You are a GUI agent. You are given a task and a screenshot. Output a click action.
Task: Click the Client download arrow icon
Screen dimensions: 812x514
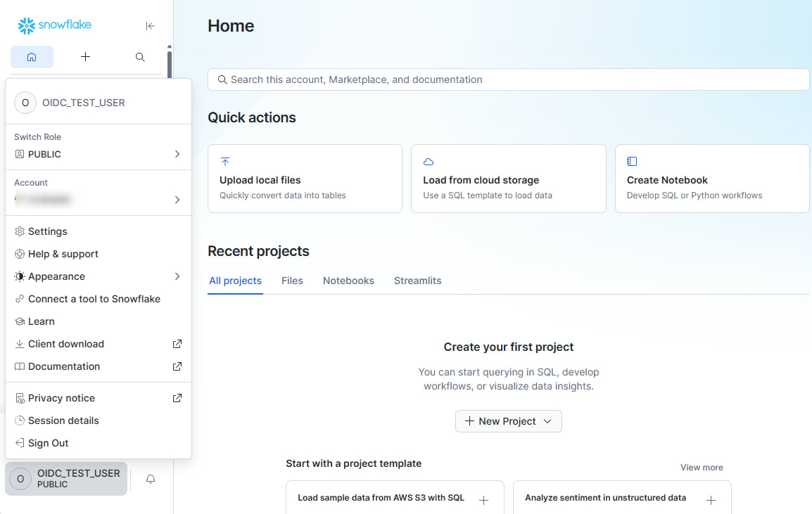pos(20,344)
